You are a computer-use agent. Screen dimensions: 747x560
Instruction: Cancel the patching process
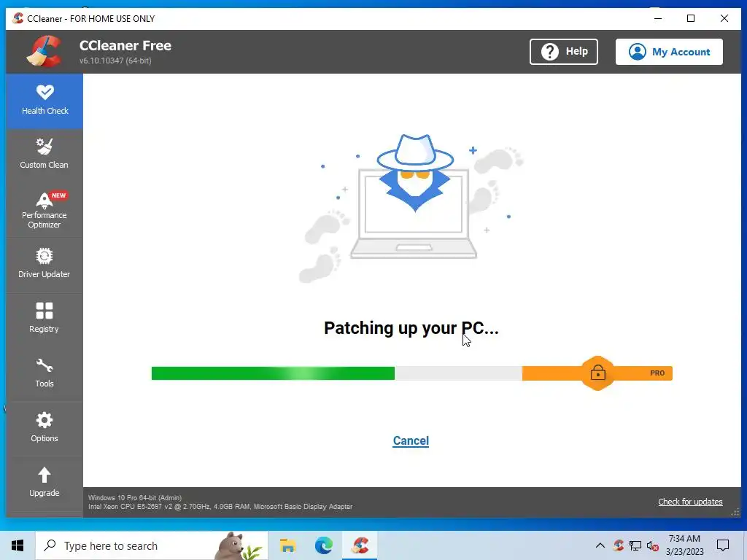coord(411,440)
